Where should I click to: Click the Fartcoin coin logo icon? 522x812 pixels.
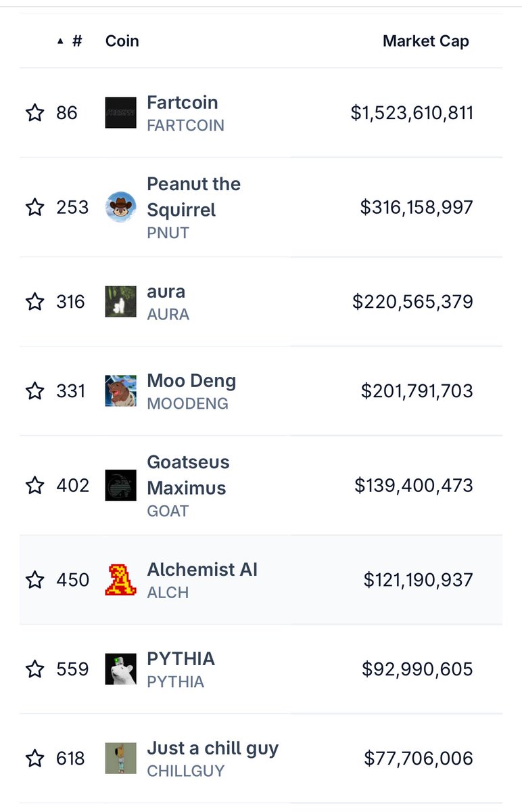tap(121, 112)
